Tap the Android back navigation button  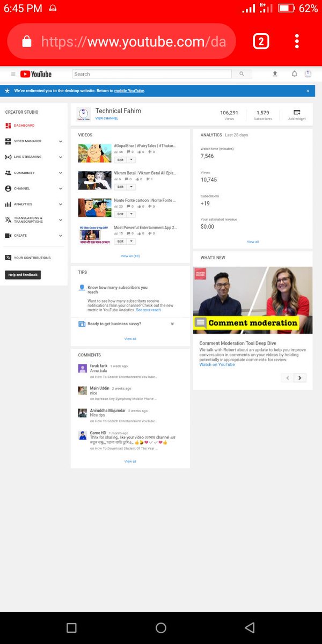250,627
